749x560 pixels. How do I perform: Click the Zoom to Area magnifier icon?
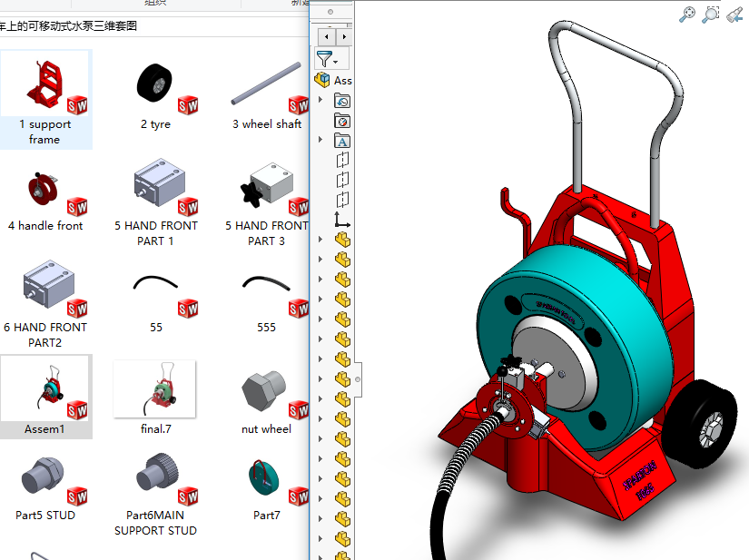[x=710, y=15]
